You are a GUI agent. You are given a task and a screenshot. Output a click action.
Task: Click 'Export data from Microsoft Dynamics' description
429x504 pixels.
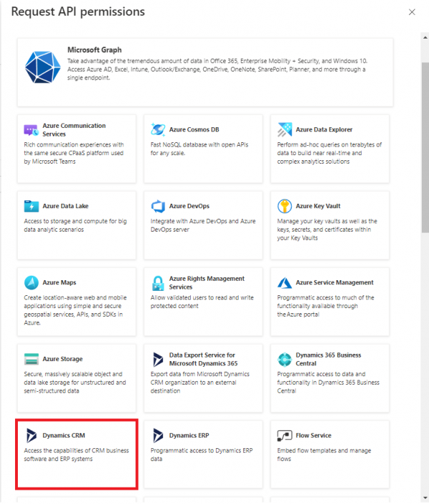(199, 382)
